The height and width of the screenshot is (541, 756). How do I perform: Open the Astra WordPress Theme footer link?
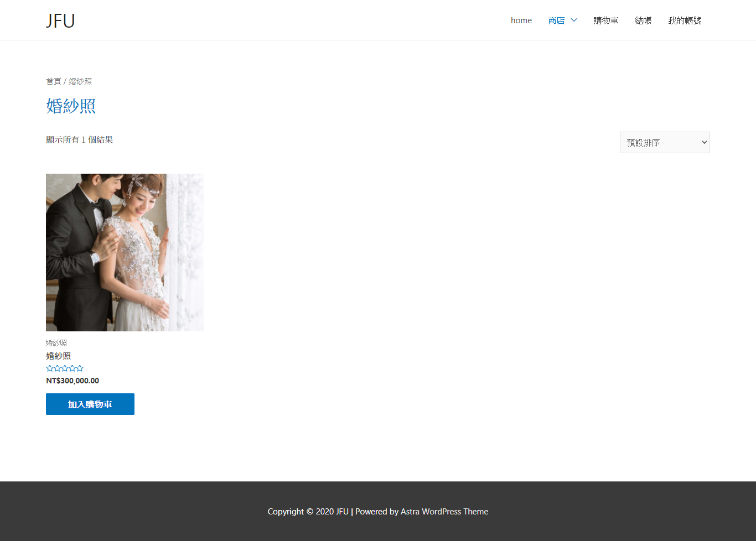444,512
